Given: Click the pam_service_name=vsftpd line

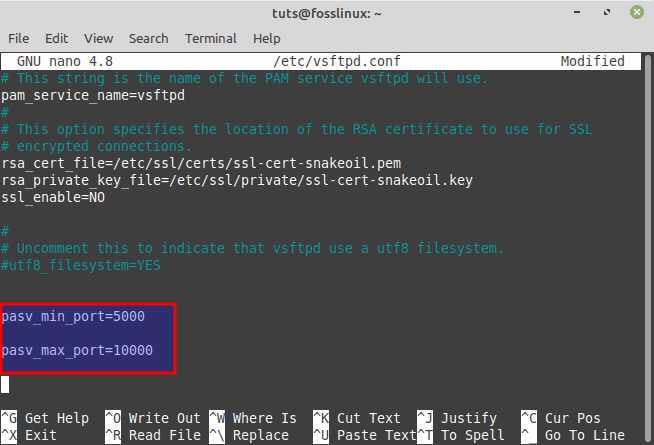Looking at the screenshot, I should pyautogui.click(x=93, y=95).
